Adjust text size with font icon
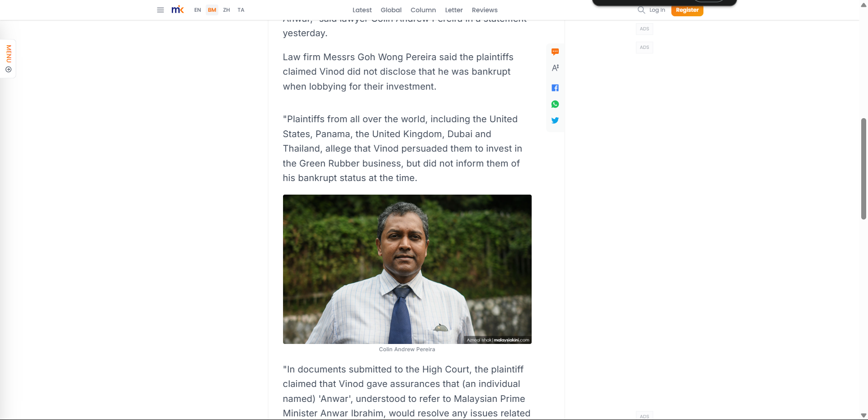This screenshot has height=420, width=868. click(555, 68)
